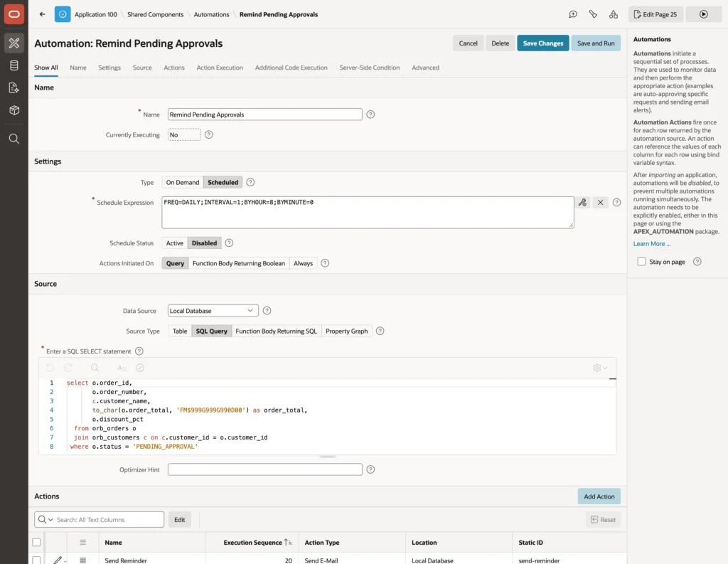Check the Stay on page checkbox

641,262
